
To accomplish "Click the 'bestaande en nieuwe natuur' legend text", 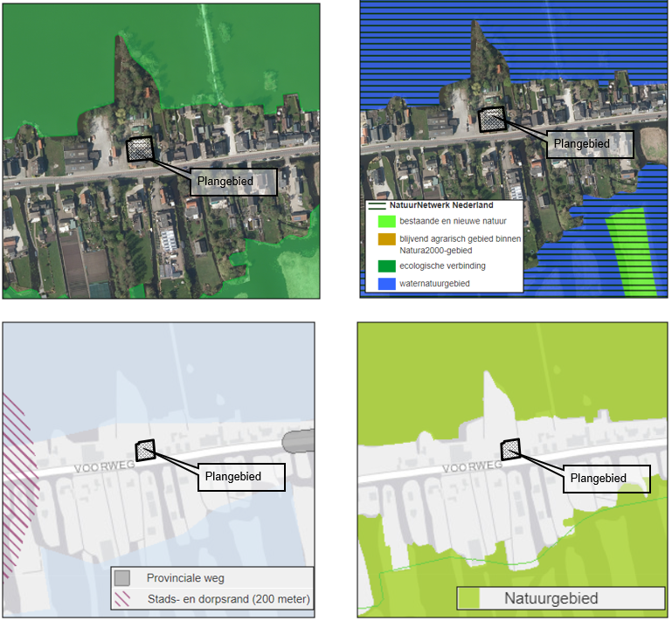I will coord(453,222).
